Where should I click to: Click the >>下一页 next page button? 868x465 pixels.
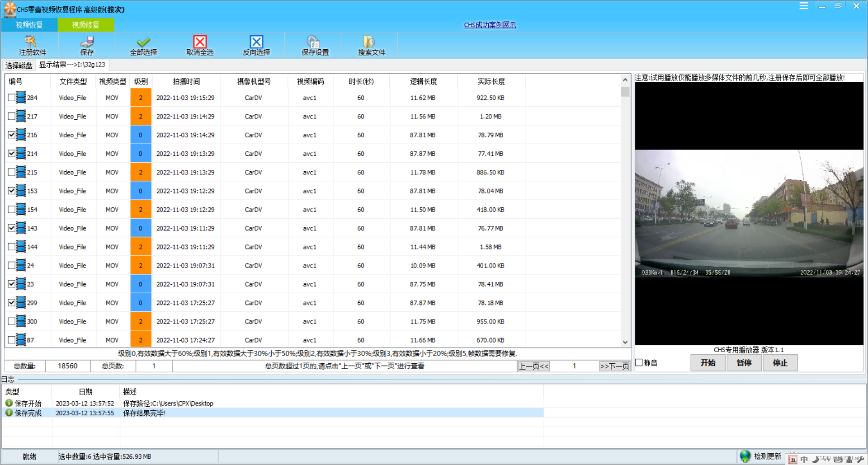coord(614,366)
